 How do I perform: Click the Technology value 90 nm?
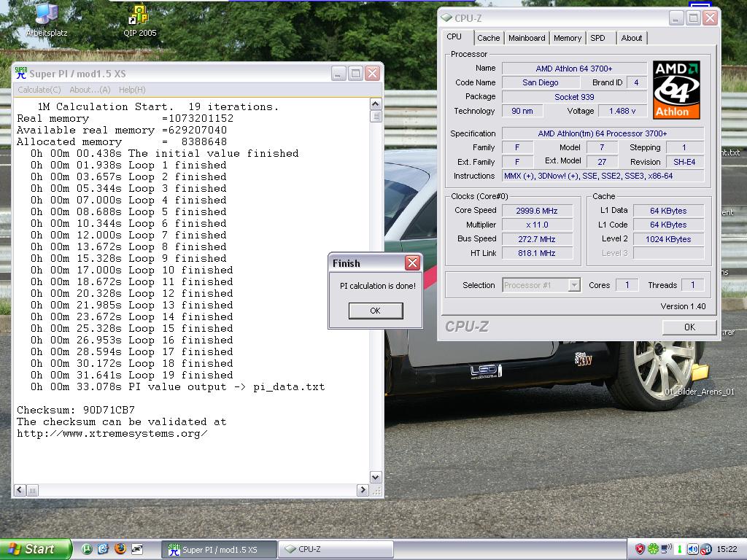coord(522,111)
